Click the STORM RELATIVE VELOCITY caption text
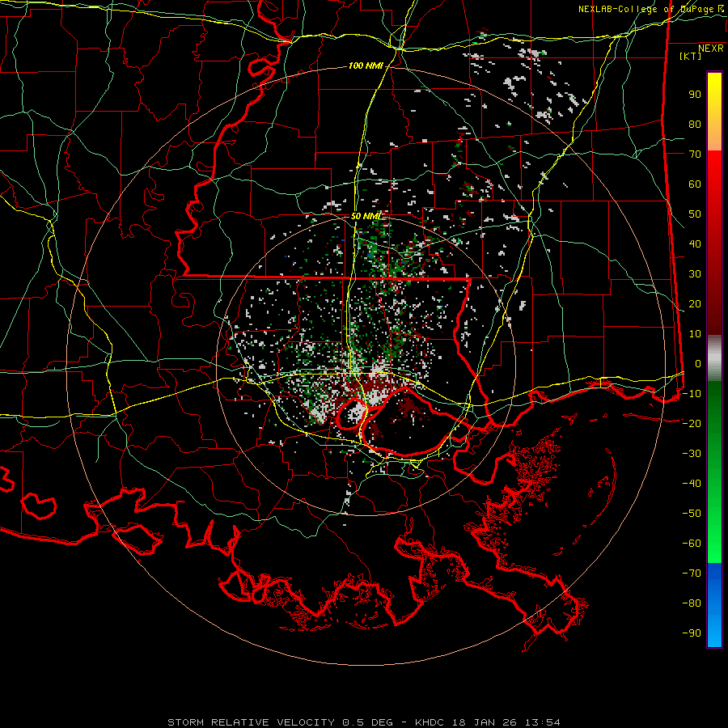Image resolution: width=728 pixels, height=728 pixels. [x=251, y=722]
